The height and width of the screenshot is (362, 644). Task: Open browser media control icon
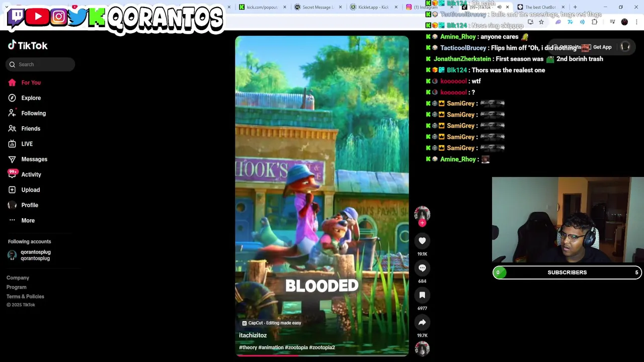pyautogui.click(x=612, y=22)
